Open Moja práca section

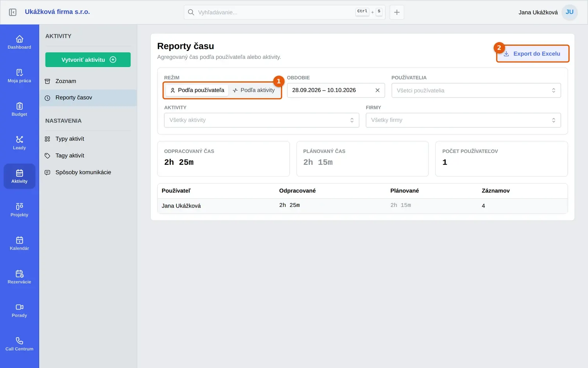click(19, 76)
